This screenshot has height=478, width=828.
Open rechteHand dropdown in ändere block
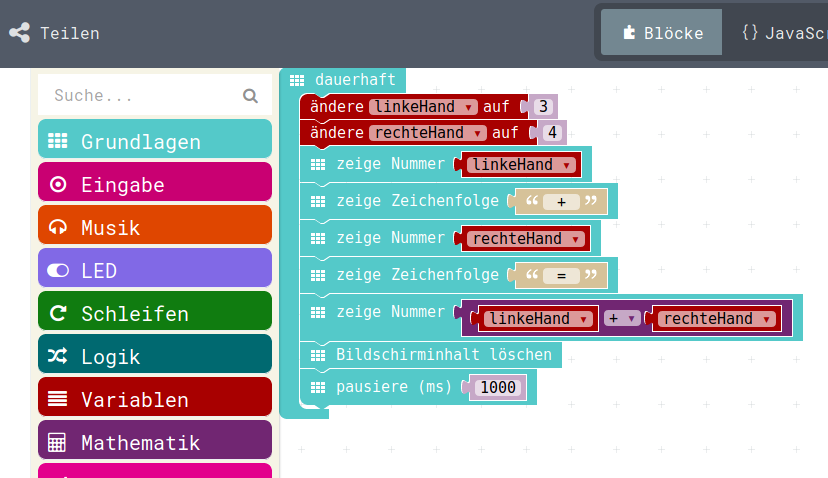click(428, 133)
